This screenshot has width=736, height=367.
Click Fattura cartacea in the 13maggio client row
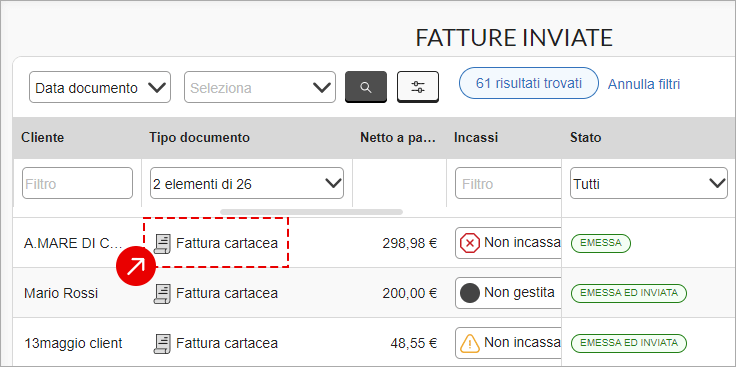(x=227, y=344)
